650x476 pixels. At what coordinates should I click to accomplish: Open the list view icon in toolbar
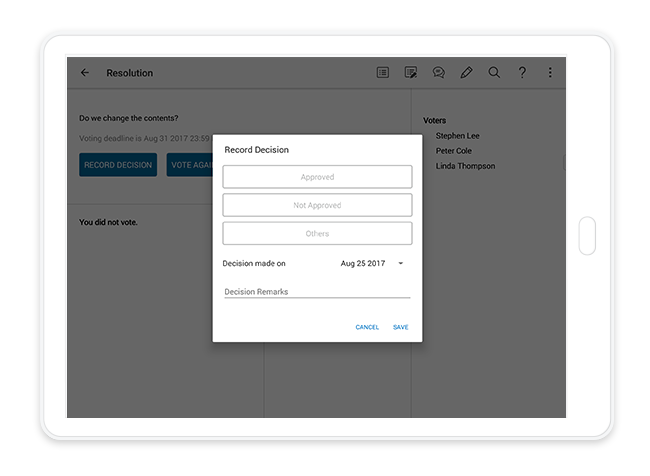click(x=383, y=73)
